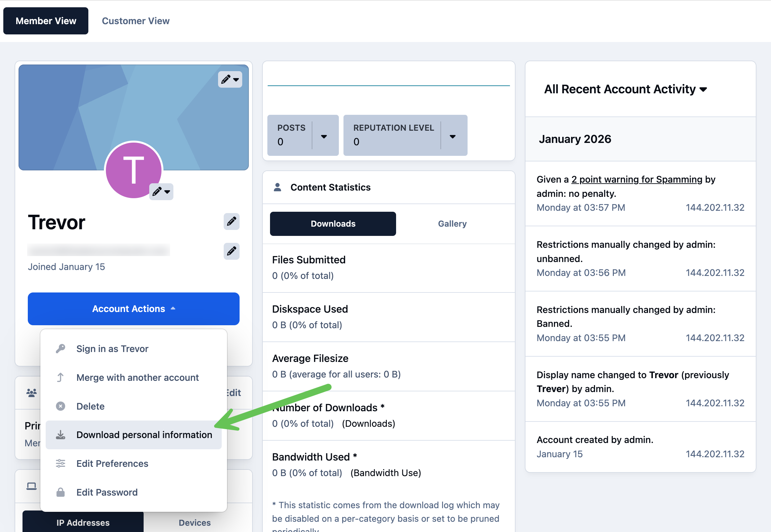Click the 'January 2026' heading
771x532 pixels.
pos(575,139)
